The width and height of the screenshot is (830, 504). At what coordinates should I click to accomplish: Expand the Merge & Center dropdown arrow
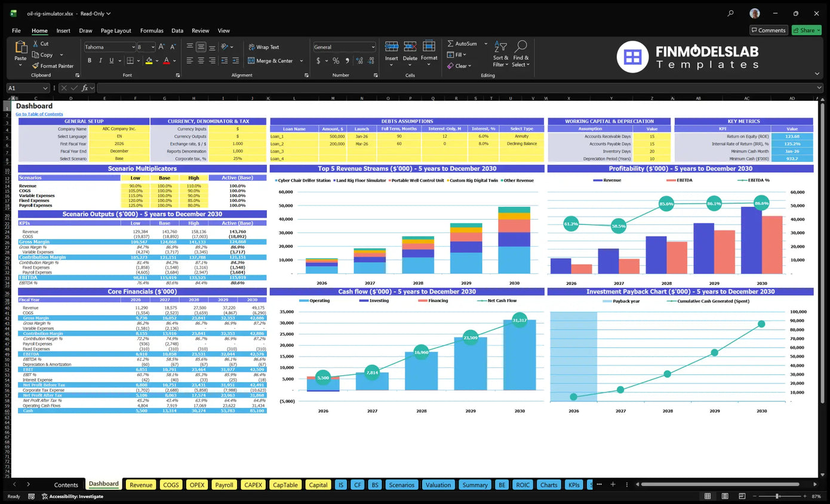point(301,60)
